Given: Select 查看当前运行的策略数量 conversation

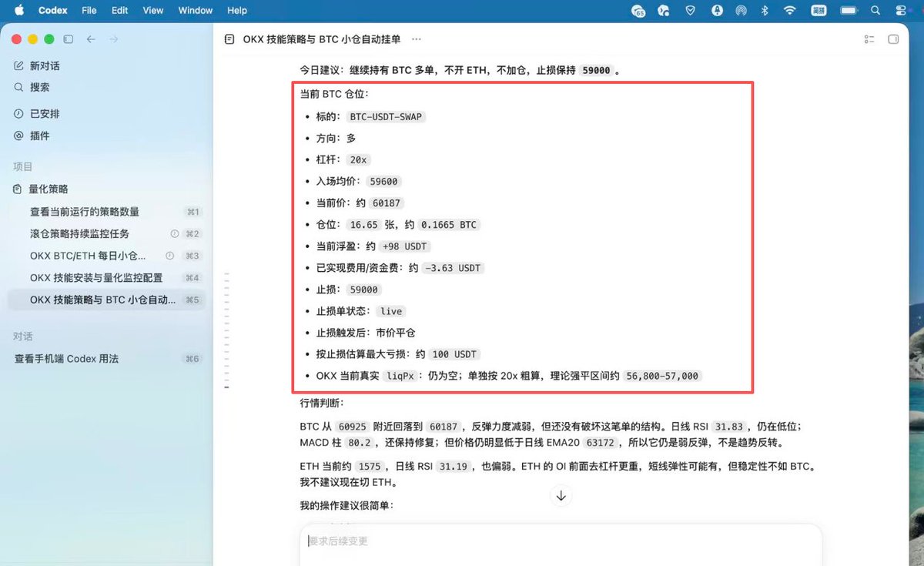Looking at the screenshot, I should [x=106, y=212].
